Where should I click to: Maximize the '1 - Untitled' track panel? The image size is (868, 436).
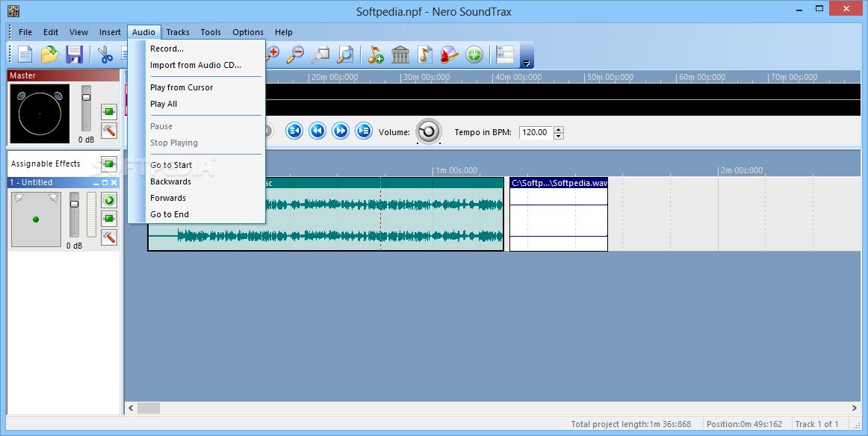[x=105, y=183]
